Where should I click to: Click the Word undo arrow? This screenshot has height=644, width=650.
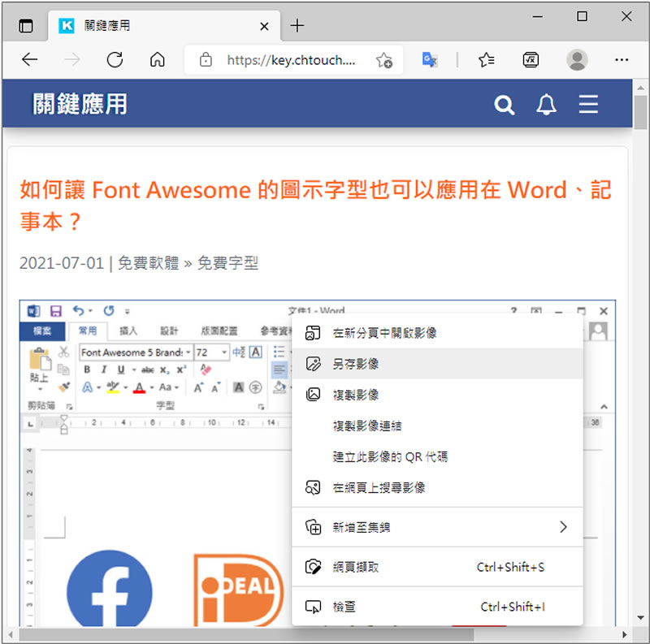(78, 310)
